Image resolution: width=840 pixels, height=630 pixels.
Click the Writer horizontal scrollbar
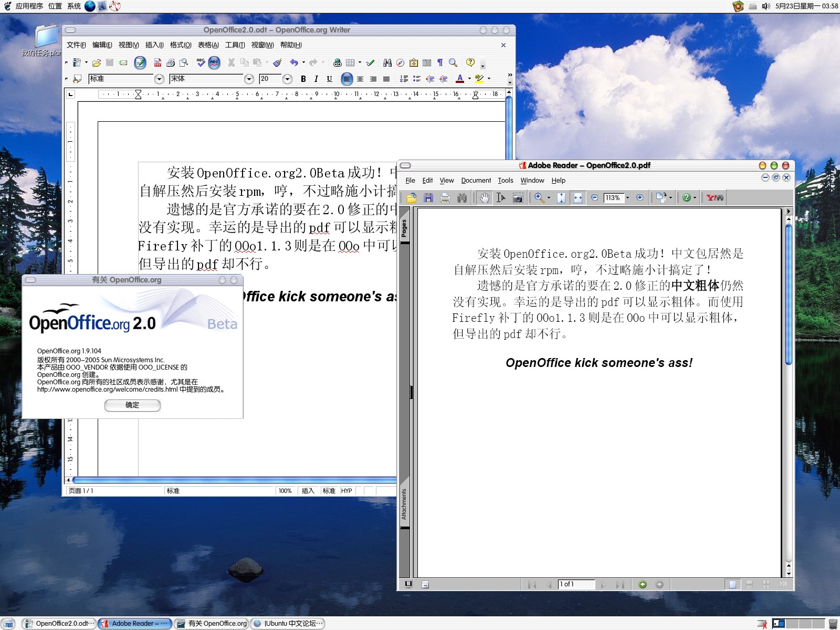pos(234,480)
